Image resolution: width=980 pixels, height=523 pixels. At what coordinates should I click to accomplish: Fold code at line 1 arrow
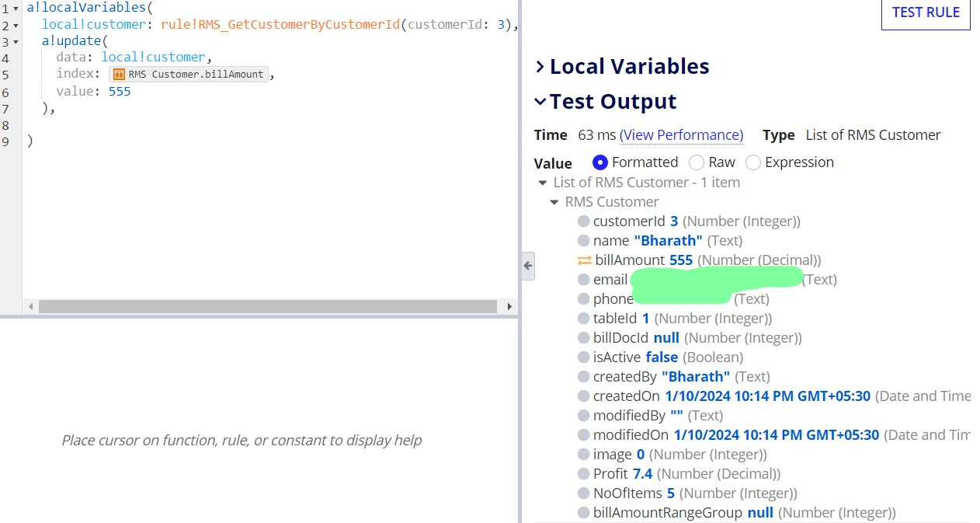pos(16,8)
